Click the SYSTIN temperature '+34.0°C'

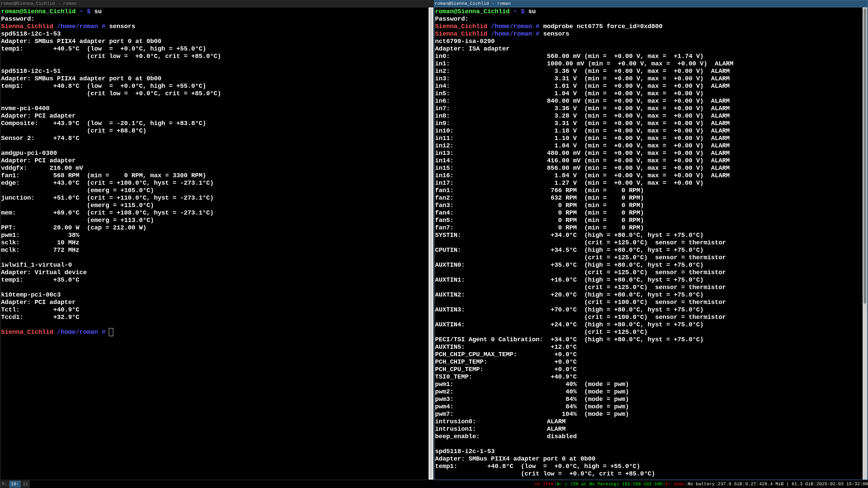[x=564, y=235]
